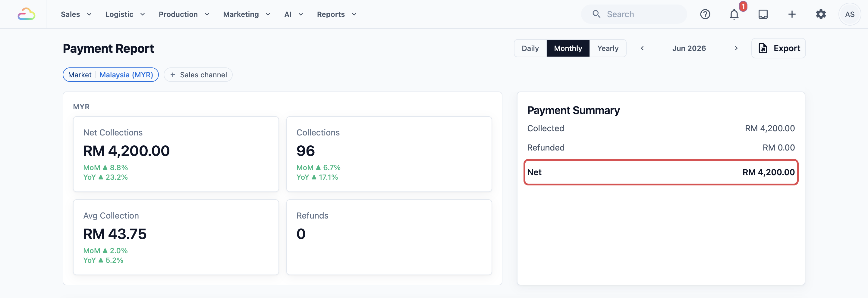Click the Avg Collection RM 43.75 value

pyautogui.click(x=115, y=234)
